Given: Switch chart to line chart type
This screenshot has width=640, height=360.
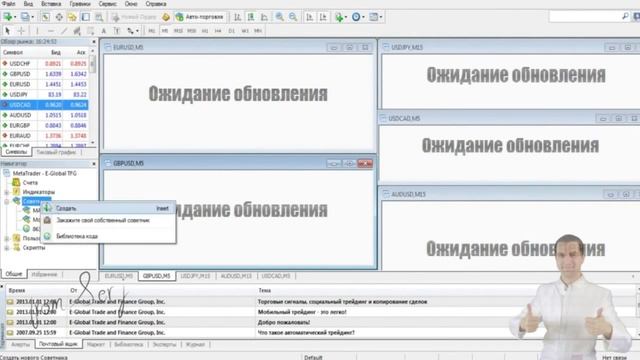Looking at the screenshot, I should tap(264, 17).
